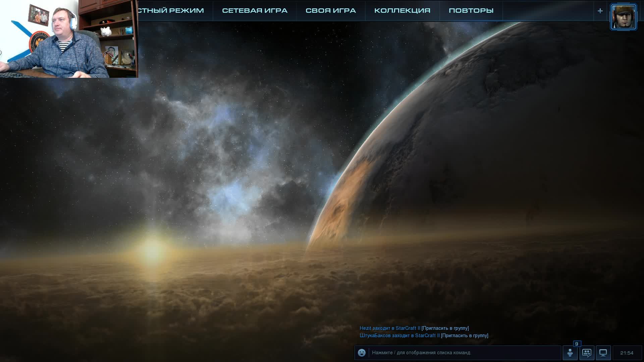Open the Своя игра tab
The height and width of the screenshot is (362, 644).
coord(330,11)
